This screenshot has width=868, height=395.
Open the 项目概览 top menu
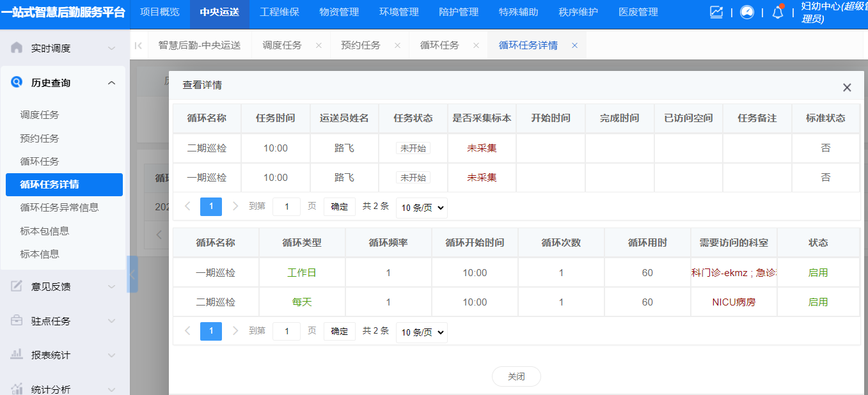pos(160,12)
